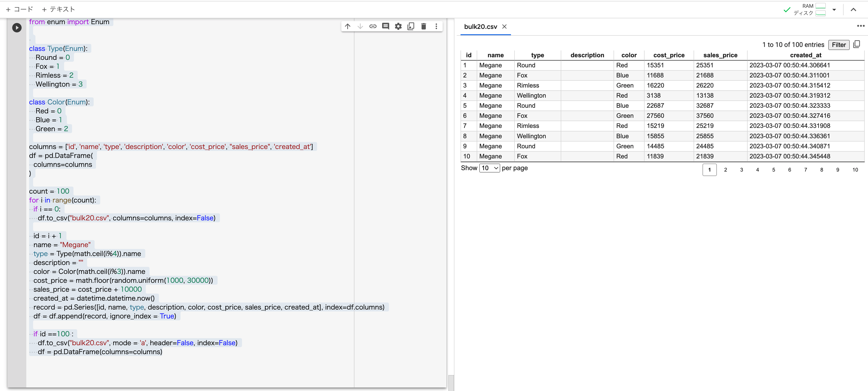Click the cost_price cell 15855
The width and height of the screenshot is (868, 391).
pos(669,136)
